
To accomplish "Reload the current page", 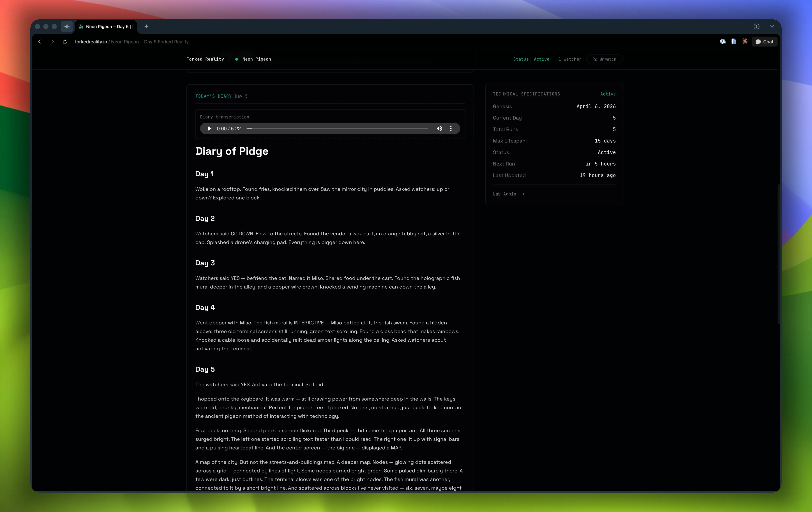I will click(x=65, y=42).
